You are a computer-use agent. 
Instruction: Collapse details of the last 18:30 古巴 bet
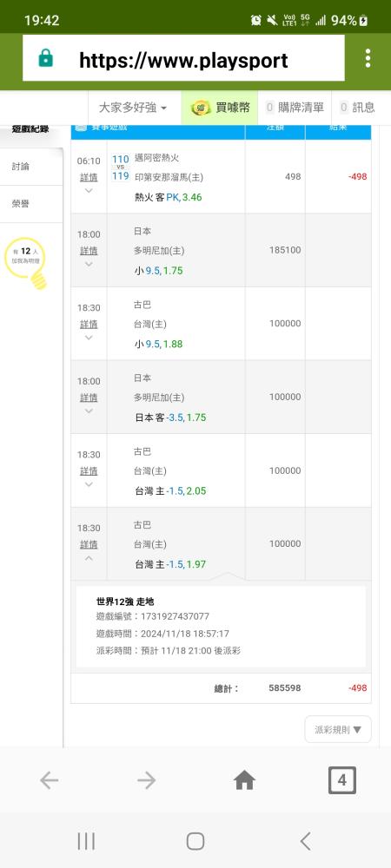[x=89, y=545]
